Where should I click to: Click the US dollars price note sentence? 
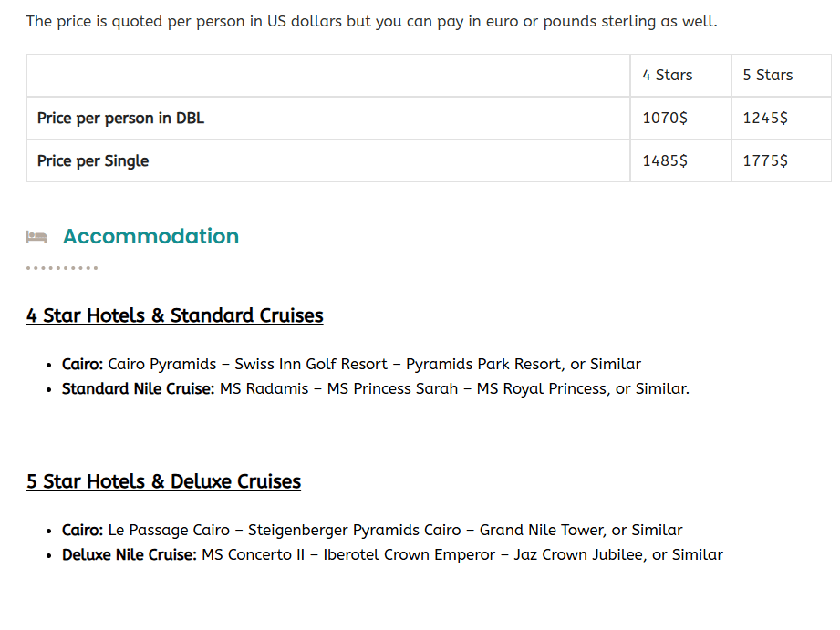pos(371,21)
